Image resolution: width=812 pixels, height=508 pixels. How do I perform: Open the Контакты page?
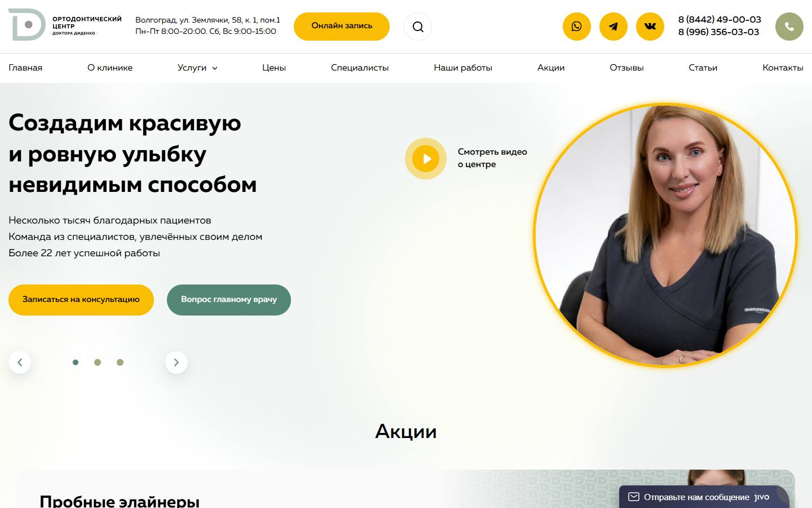[x=783, y=68]
